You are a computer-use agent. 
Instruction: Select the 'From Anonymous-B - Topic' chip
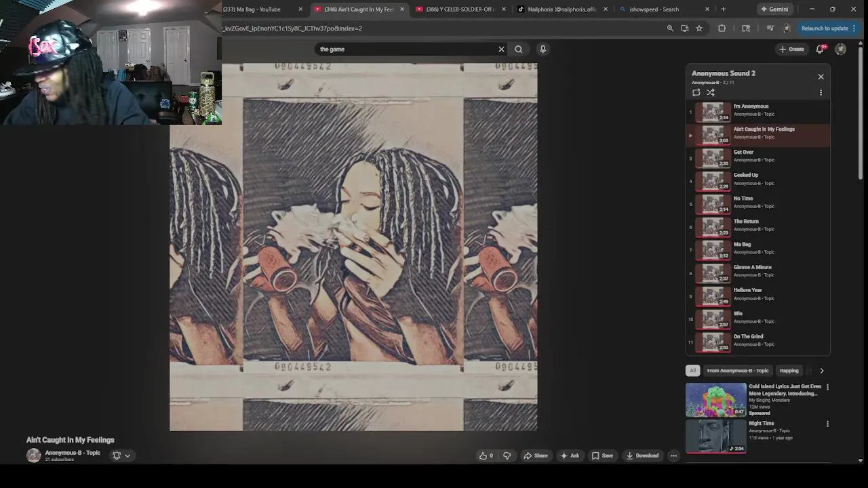coord(738,371)
